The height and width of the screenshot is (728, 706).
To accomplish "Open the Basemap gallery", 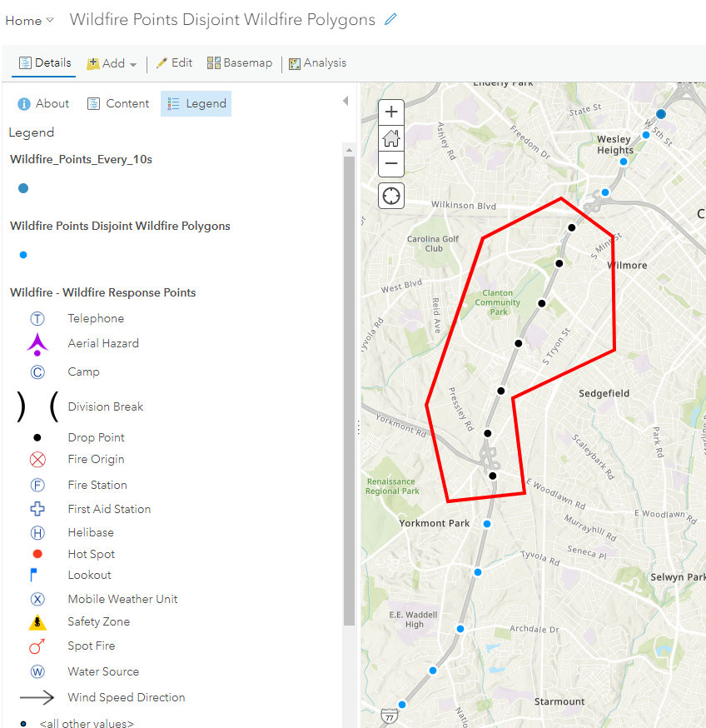I will 239,62.
